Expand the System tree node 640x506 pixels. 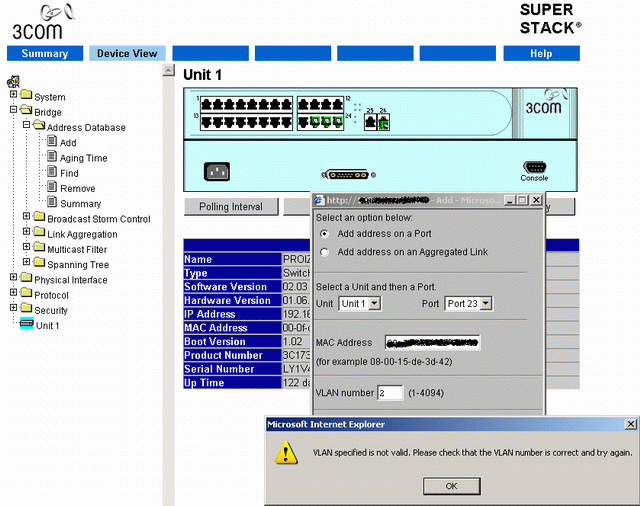pyautogui.click(x=14, y=97)
